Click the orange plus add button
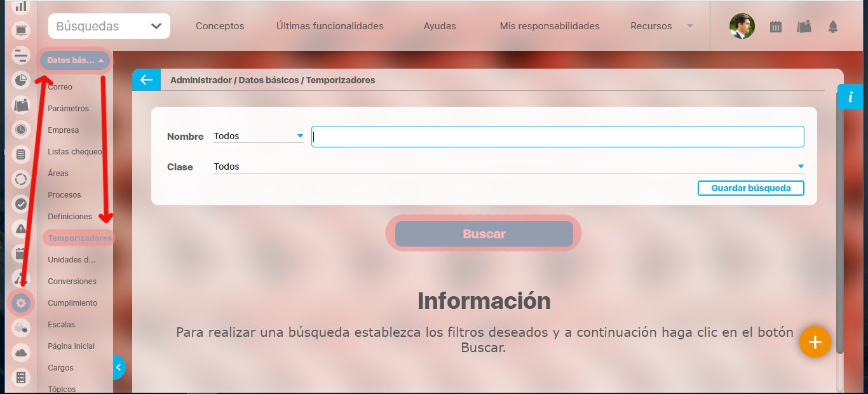Viewport: 868px width, 394px height. click(x=815, y=342)
